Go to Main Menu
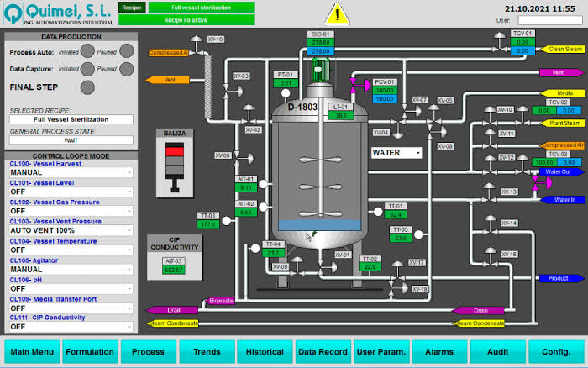Viewport: 588px width, 368px height. click(x=32, y=352)
